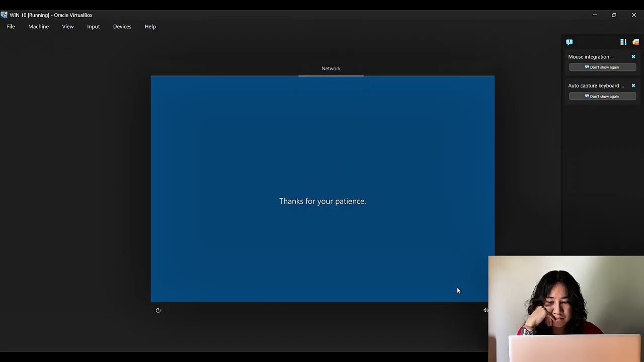Click Don't show again under Auto capture keyboard
The image size is (644, 362).
(x=602, y=97)
